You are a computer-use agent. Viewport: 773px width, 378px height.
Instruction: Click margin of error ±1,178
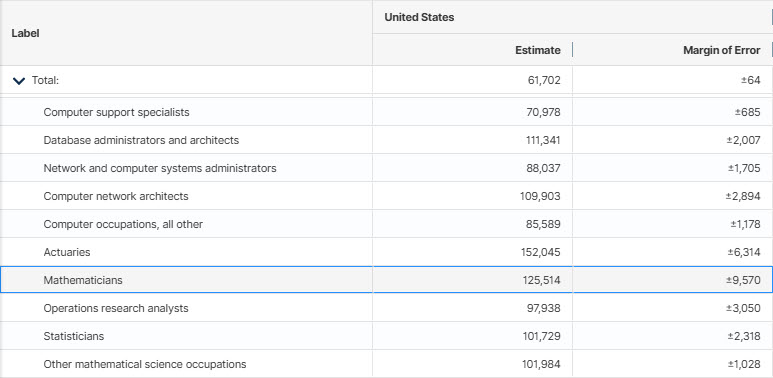tap(745, 224)
